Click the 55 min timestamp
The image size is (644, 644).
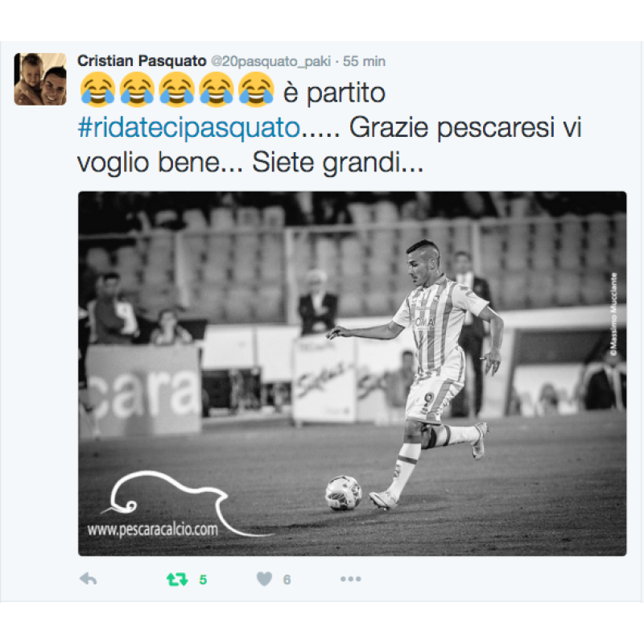pos(364,61)
